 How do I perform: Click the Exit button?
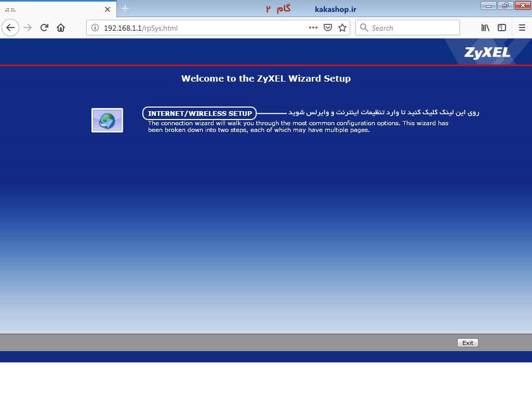(x=468, y=343)
